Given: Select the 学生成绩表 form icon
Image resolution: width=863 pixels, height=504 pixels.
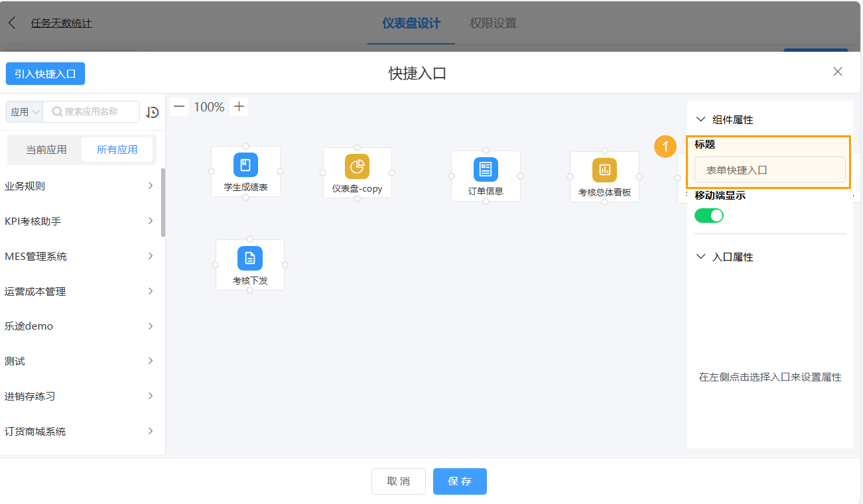Looking at the screenshot, I should click(x=245, y=165).
